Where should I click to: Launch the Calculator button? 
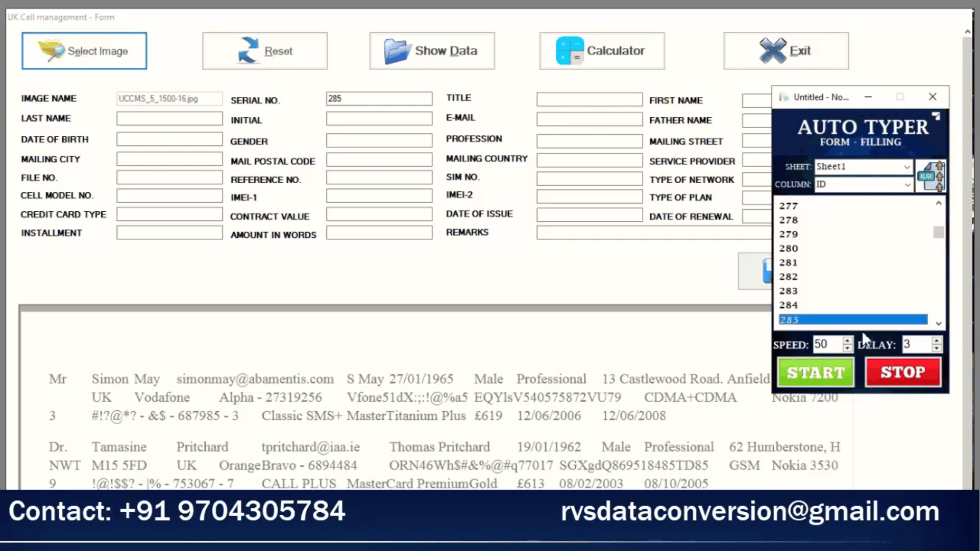[x=602, y=51]
